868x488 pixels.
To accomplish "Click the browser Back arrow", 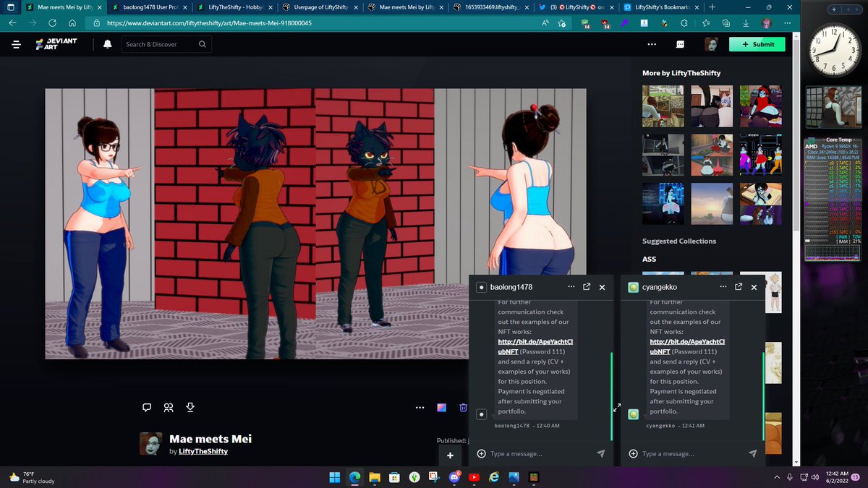I will [12, 22].
